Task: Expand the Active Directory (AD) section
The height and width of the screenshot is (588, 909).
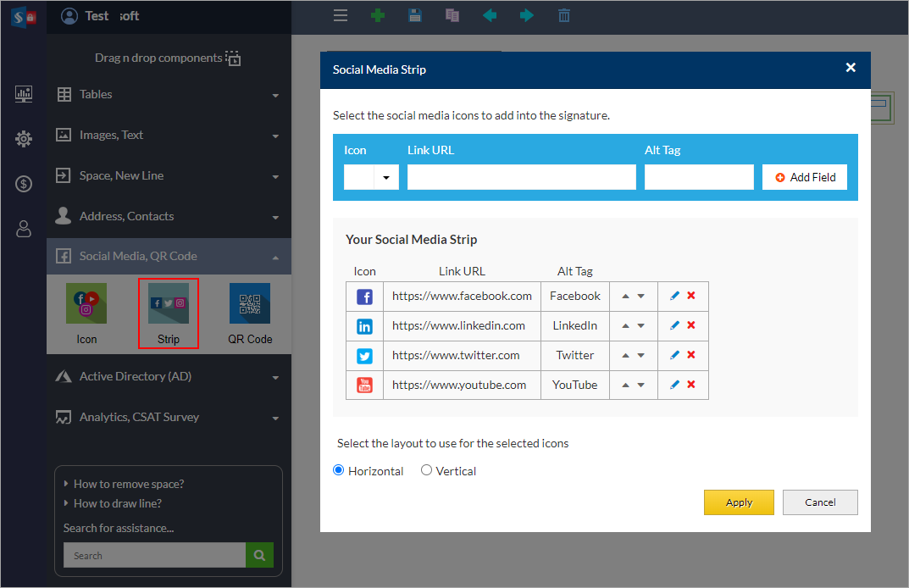Action: click(x=169, y=377)
